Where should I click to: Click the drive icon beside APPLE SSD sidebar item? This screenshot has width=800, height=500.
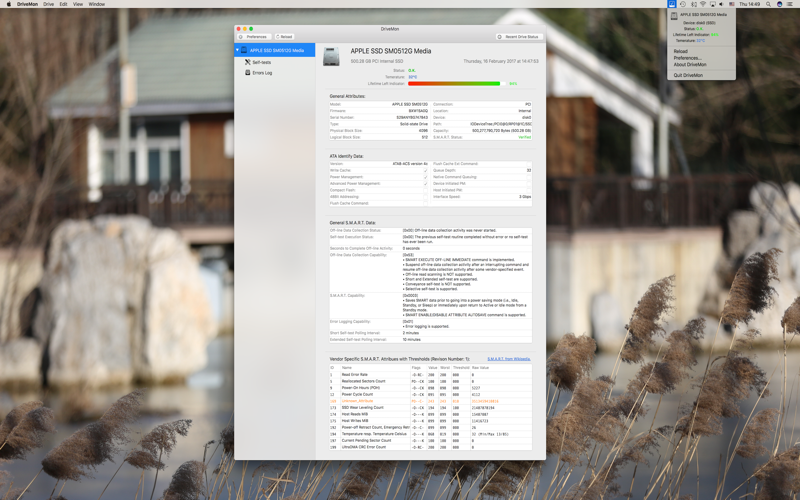click(244, 50)
